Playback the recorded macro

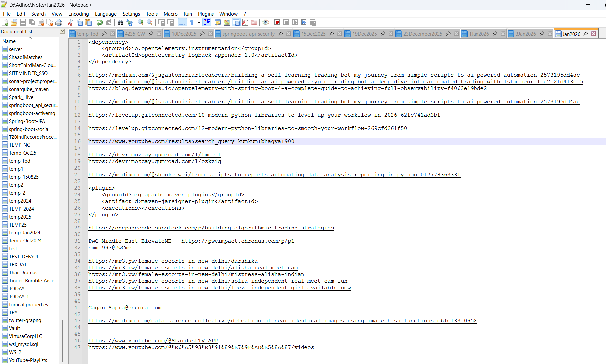(x=295, y=22)
